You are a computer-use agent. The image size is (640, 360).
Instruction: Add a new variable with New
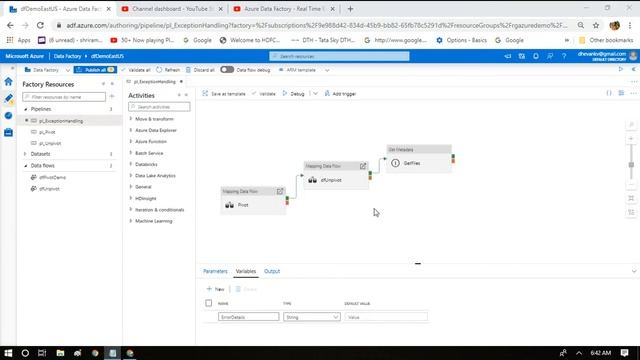point(216,289)
